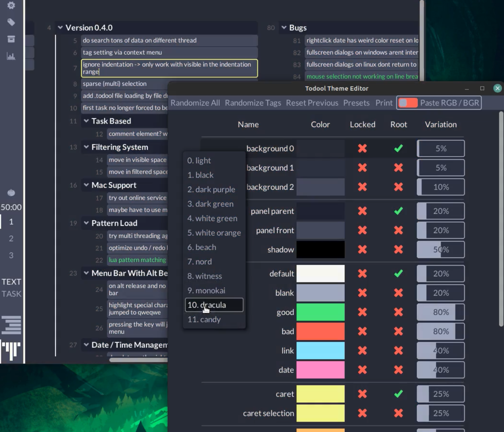The image size is (504, 432).
Task: Open the archive box sidebar icon
Action: [11, 39]
